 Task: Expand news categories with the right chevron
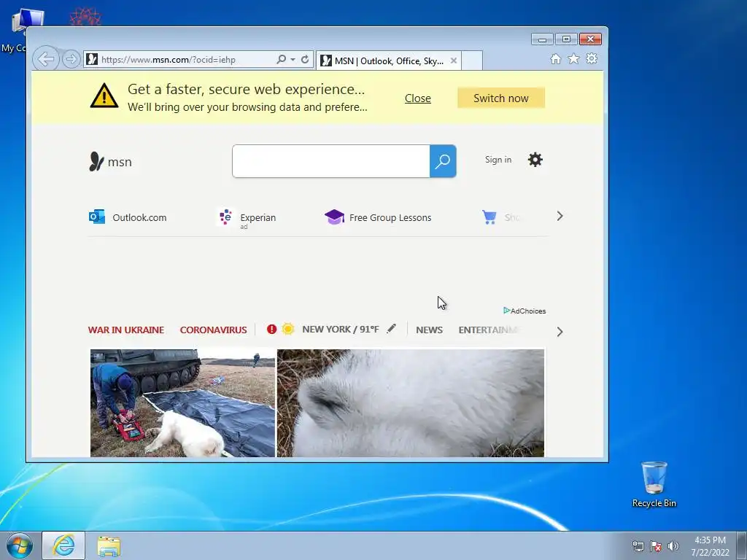point(560,332)
